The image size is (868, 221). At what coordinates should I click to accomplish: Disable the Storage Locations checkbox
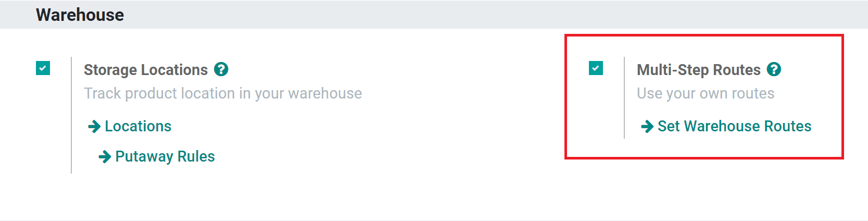point(43,68)
